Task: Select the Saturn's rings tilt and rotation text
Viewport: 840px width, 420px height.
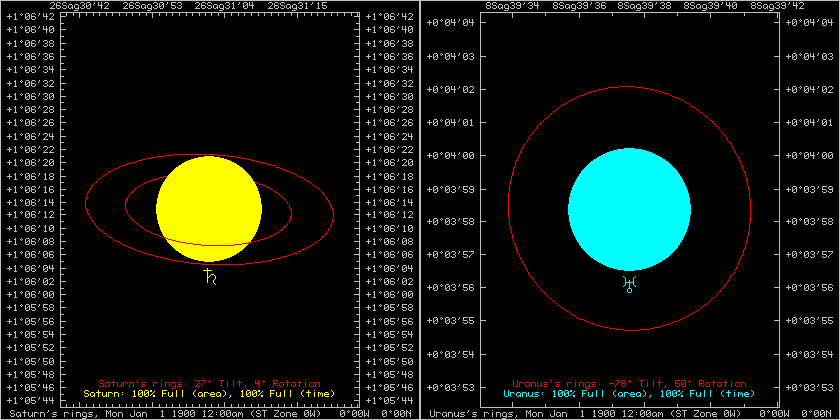Action: (x=209, y=383)
